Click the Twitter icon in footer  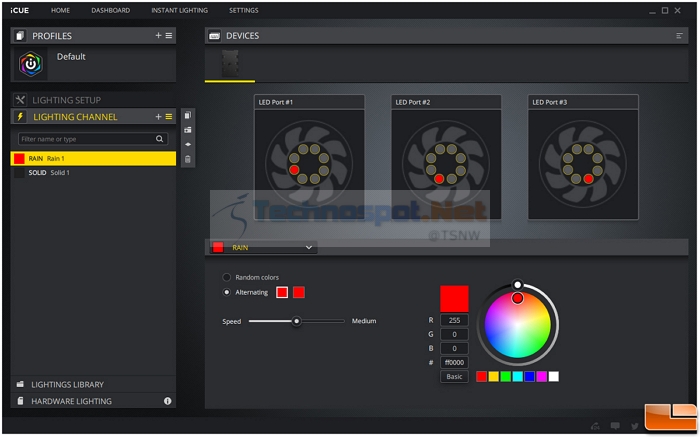pos(635,426)
